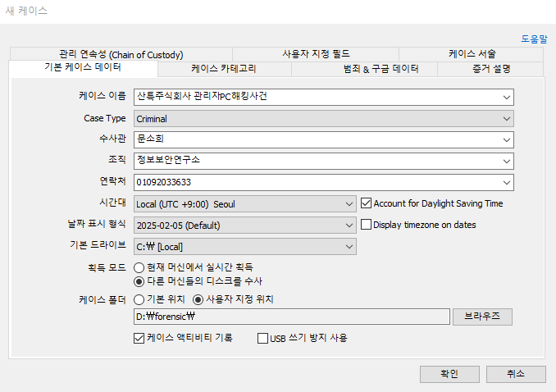Open the 범죄 & 구금 데이터 tab
This screenshot has width=556, height=392.
[x=364, y=69]
